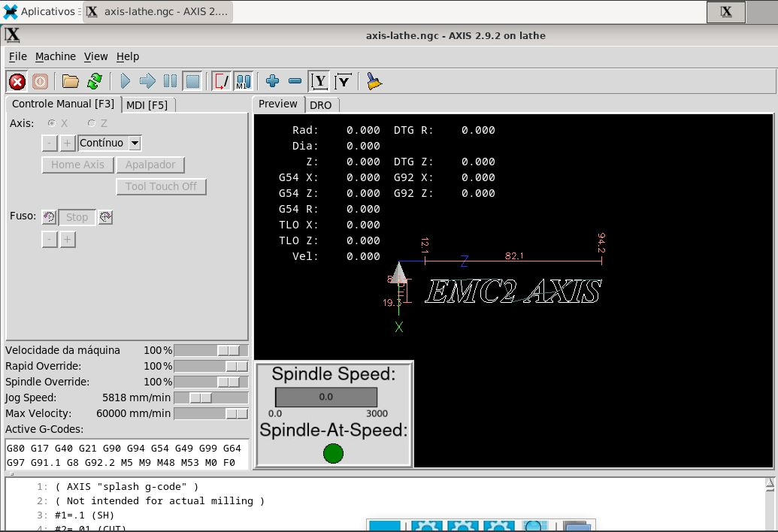Decrease spindle speed with minus button
Screen dimensions: 778x532
(x=49, y=240)
